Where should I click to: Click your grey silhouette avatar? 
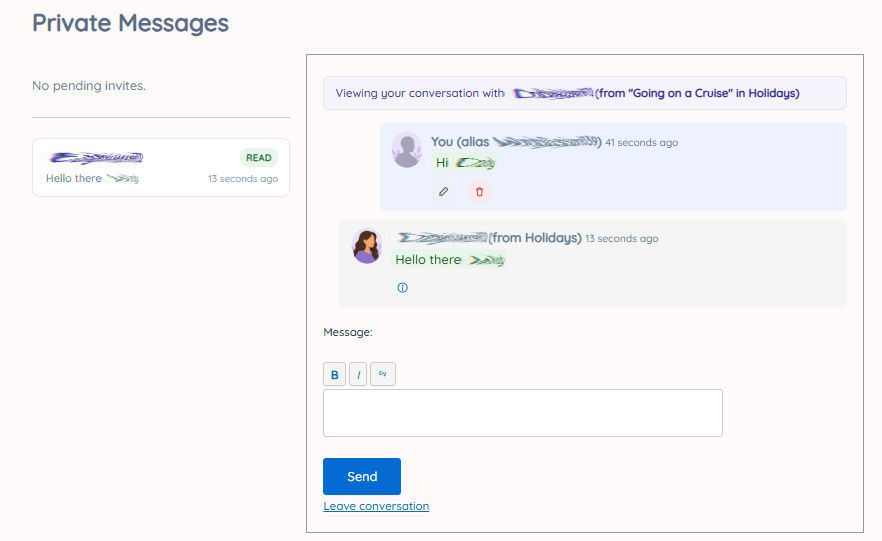point(407,150)
